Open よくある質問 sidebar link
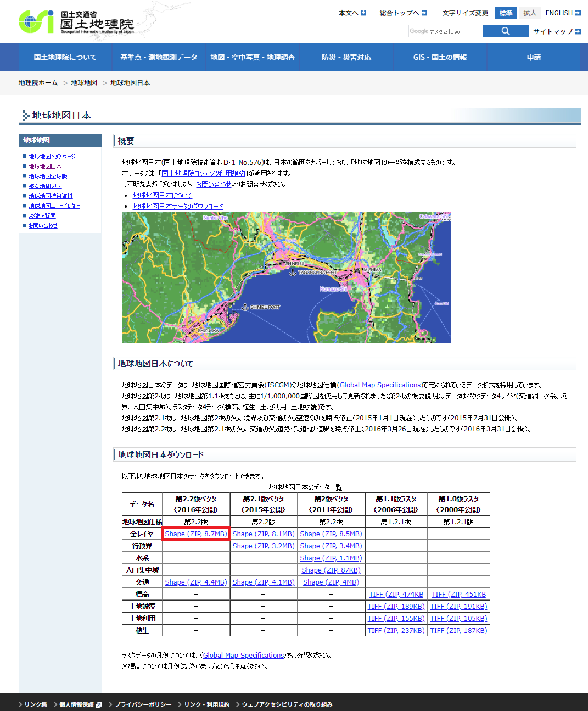588x711 pixels. click(x=42, y=216)
